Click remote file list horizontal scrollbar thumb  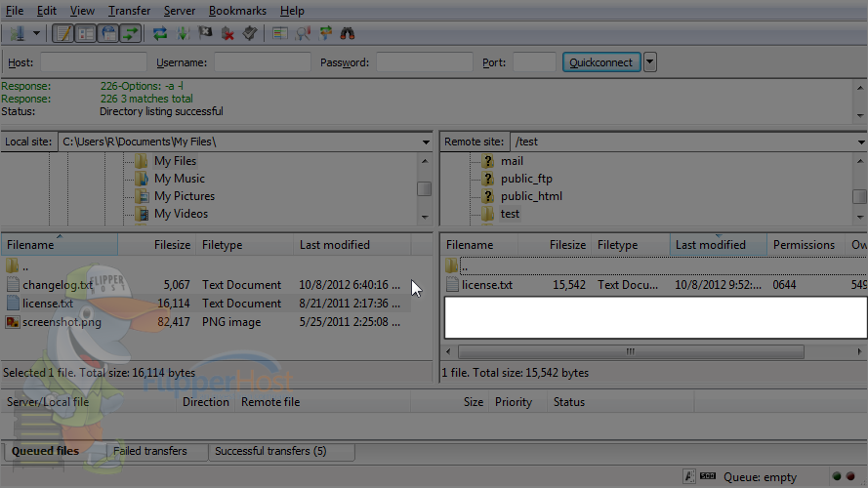click(x=631, y=352)
